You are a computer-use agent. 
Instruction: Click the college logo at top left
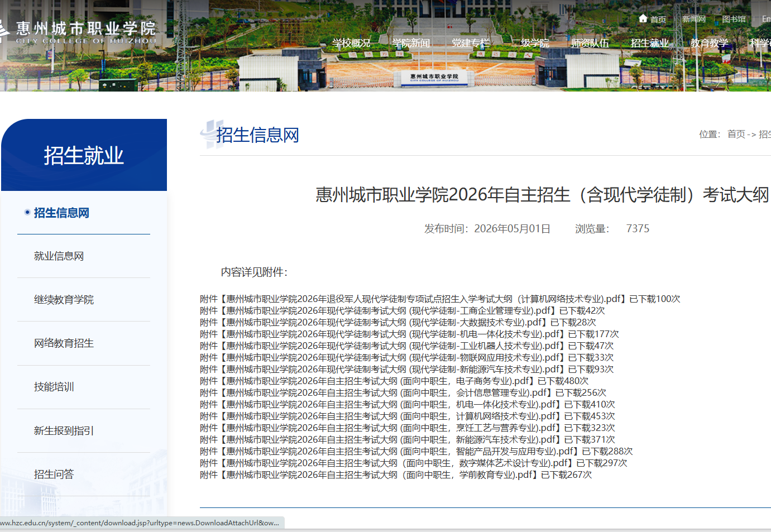[78, 32]
